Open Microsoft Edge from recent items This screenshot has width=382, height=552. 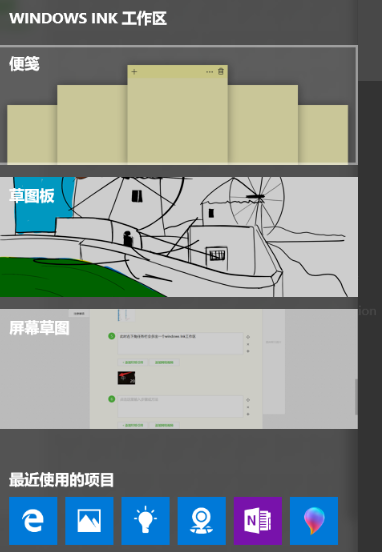[33, 521]
